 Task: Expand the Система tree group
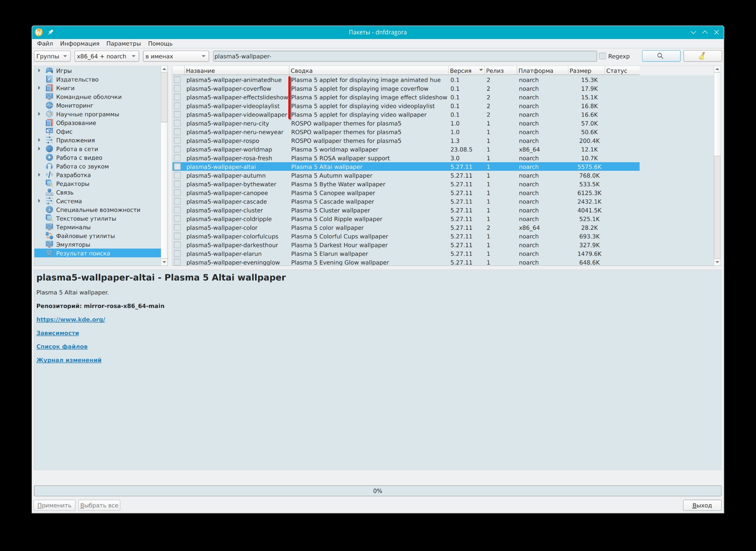(x=39, y=201)
